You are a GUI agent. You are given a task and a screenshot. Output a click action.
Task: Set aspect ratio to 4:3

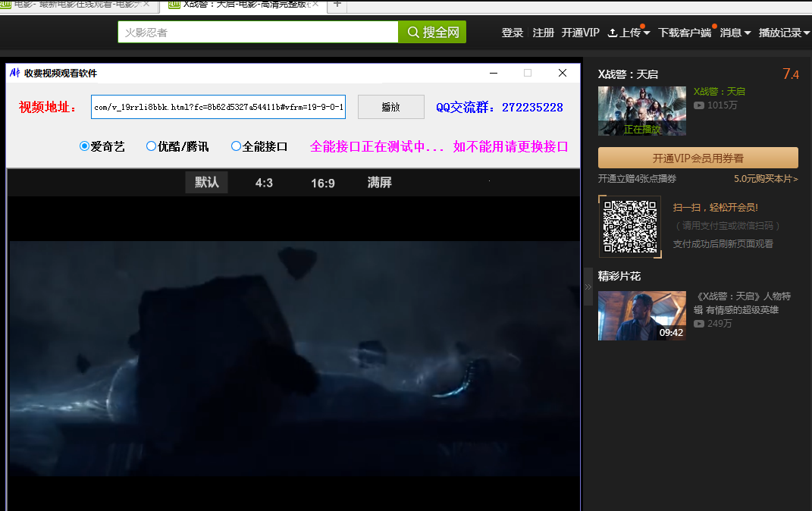[264, 183]
